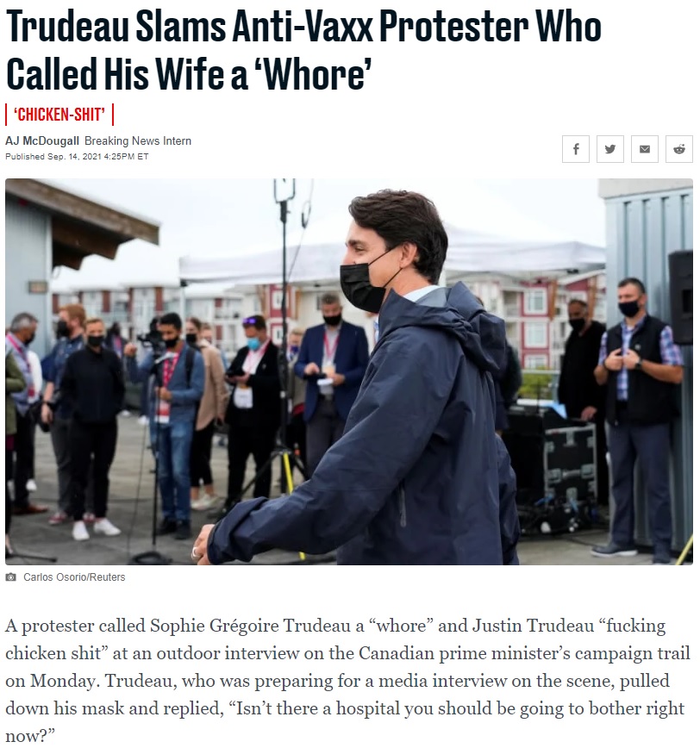Click 'Justin Trudeau' in the first paragraph line
Image resolution: width=700 pixels, height=748 pixels.
pyautogui.click(x=533, y=626)
